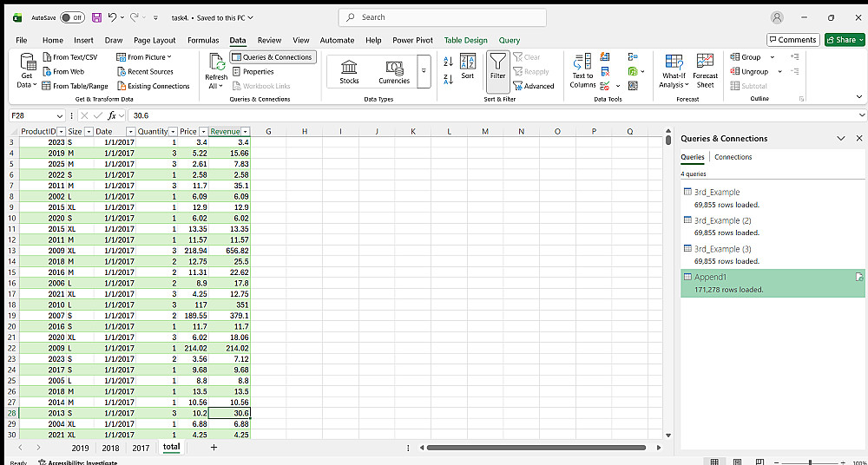Open Revenue column filter dropdown
The height and width of the screenshot is (465, 868).
coord(246,132)
